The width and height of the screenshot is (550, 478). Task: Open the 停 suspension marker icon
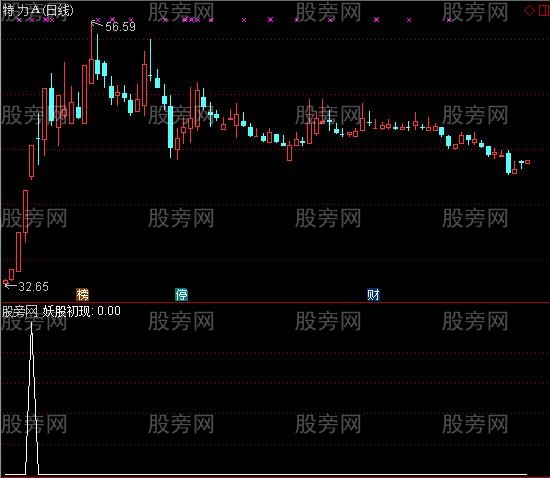click(x=181, y=295)
